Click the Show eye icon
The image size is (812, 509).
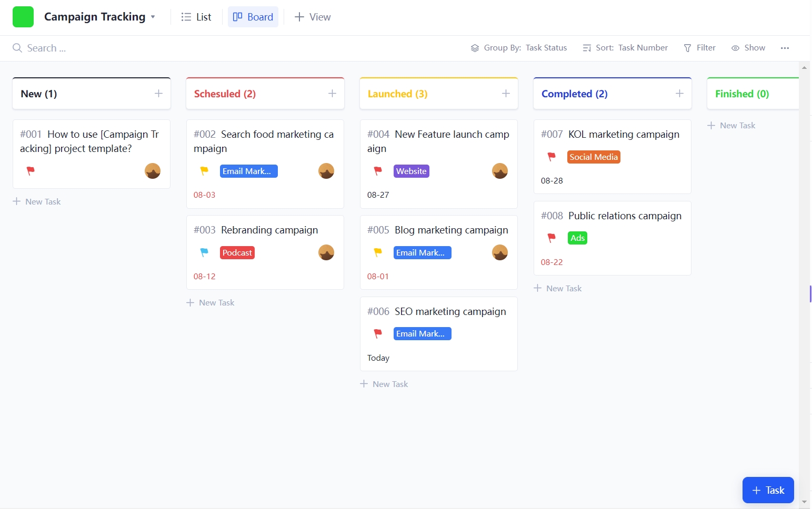(735, 48)
